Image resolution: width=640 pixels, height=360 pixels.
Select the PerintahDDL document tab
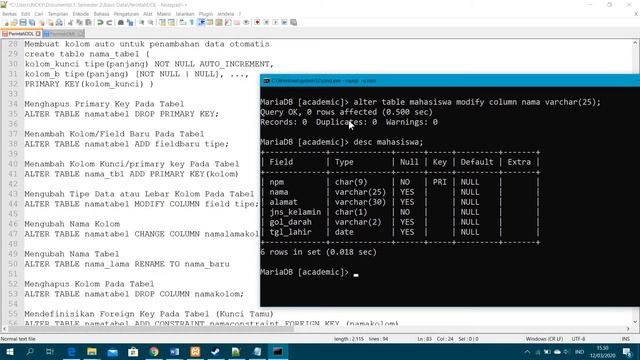[21, 33]
